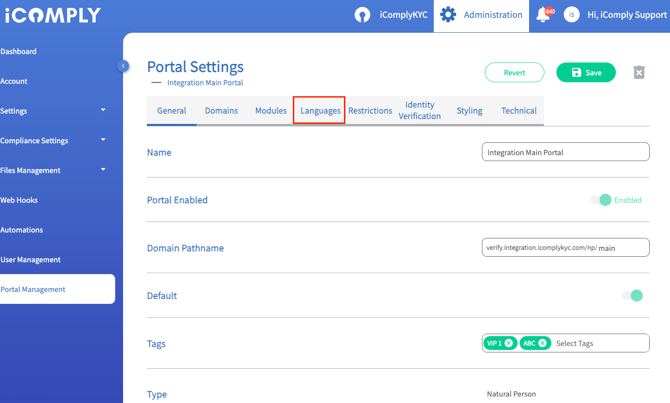Viewport: 670px width, 403px height.
Task: Click the green Save button
Action: (x=586, y=73)
